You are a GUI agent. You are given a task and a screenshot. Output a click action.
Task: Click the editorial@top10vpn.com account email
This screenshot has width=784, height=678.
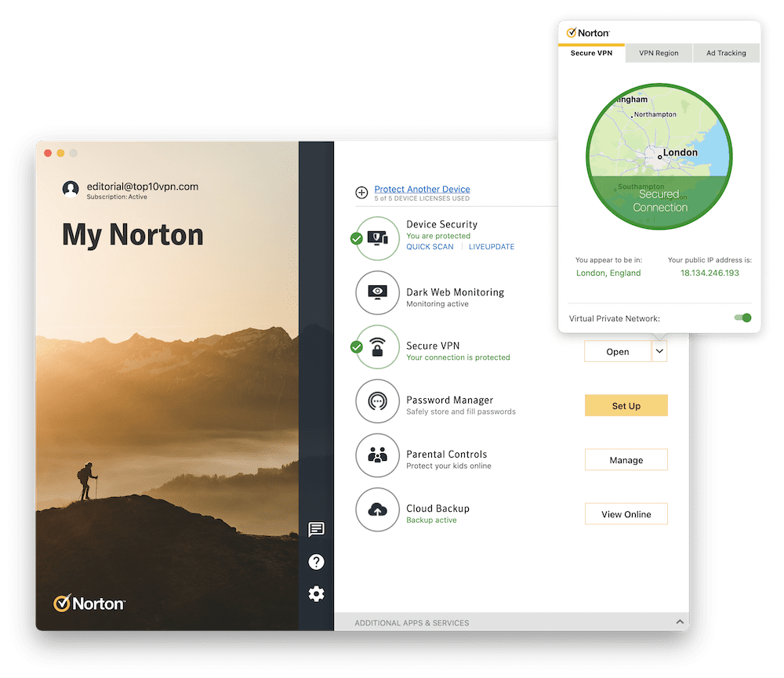click(143, 187)
